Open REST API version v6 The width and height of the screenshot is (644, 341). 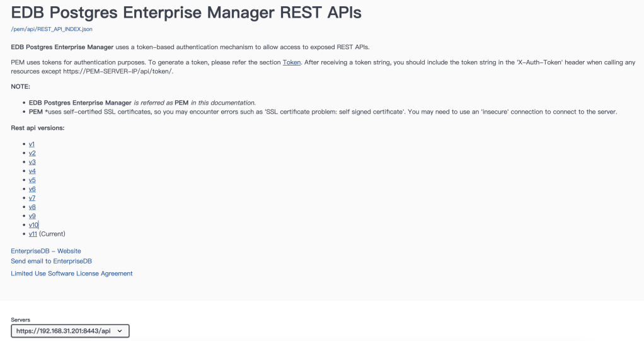[32, 189]
